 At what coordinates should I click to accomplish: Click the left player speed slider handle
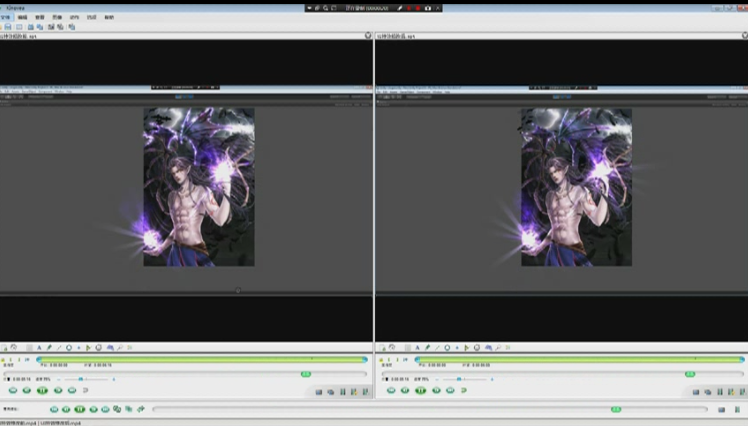[81, 379]
